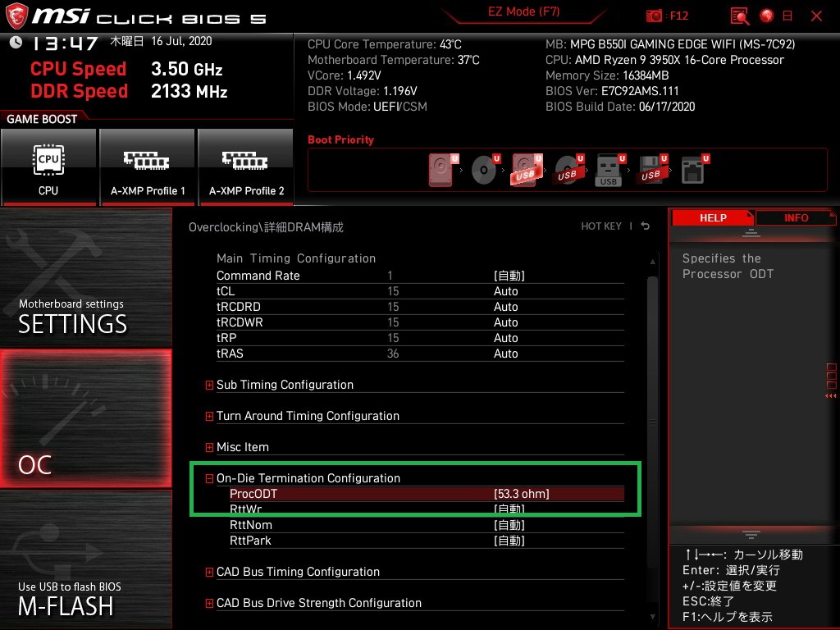Screen dimensions: 840x630
Task: Select the USB floppy boot device icon
Action: 652,170
